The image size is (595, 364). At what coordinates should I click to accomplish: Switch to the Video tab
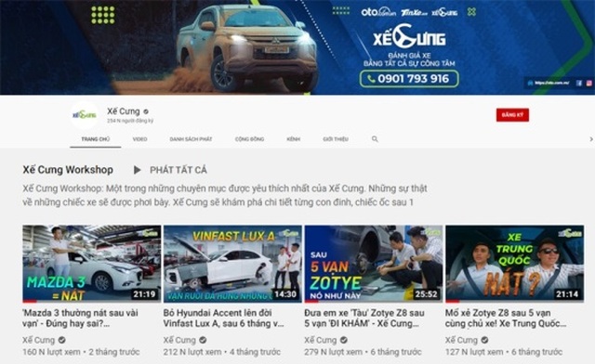[x=139, y=139]
